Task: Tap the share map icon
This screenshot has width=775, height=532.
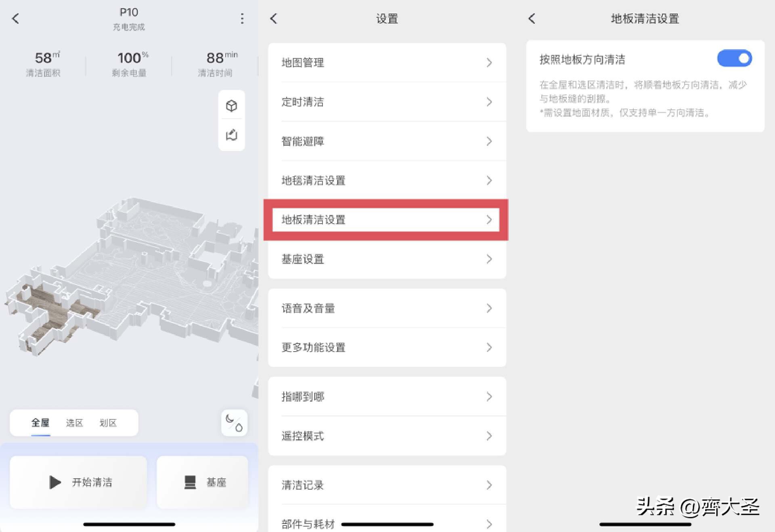Action: click(232, 135)
